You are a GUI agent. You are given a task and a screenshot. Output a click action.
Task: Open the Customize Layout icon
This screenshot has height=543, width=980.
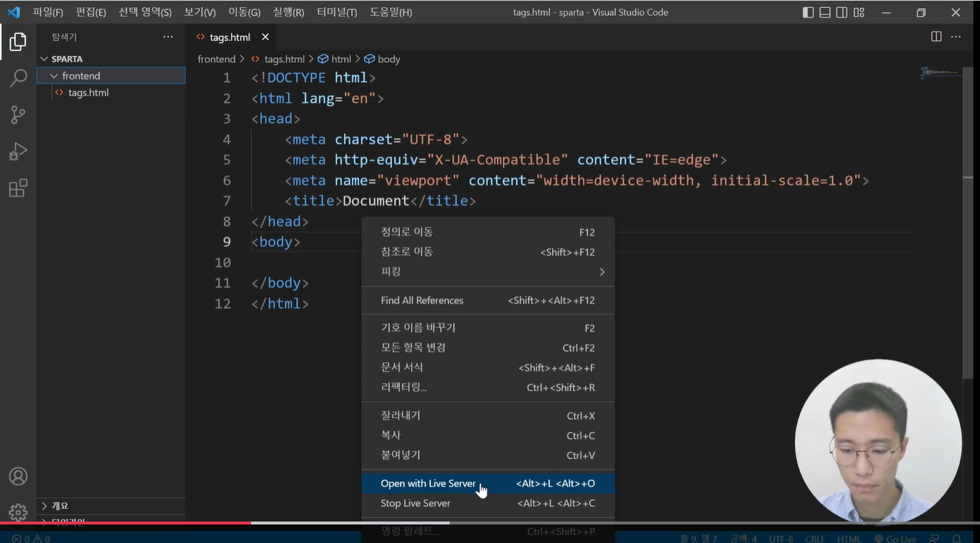pyautogui.click(x=859, y=13)
